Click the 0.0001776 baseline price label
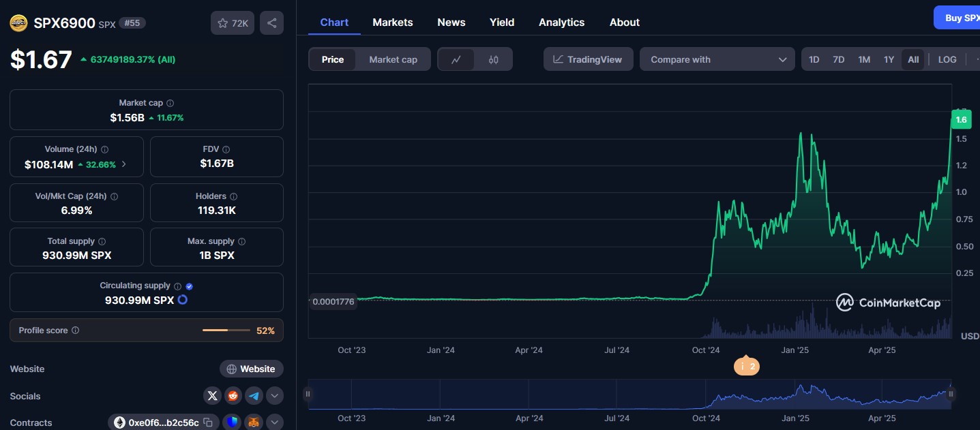This screenshot has height=430, width=980. coord(333,301)
